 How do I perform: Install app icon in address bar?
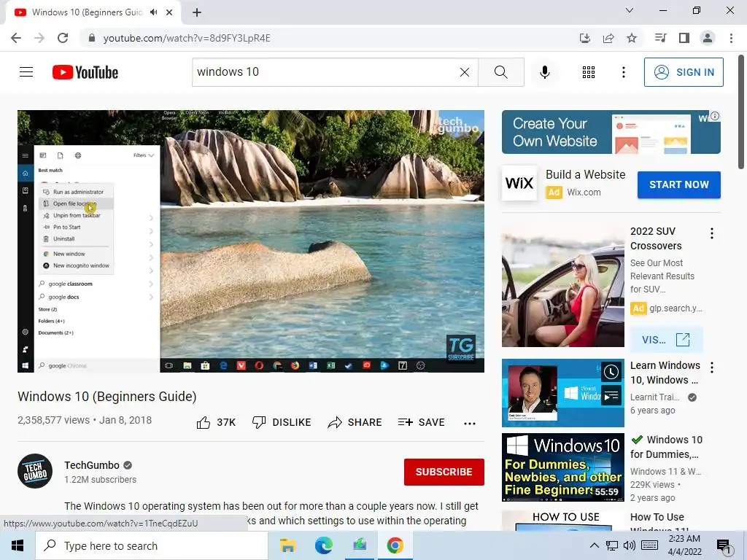pyautogui.click(x=584, y=38)
